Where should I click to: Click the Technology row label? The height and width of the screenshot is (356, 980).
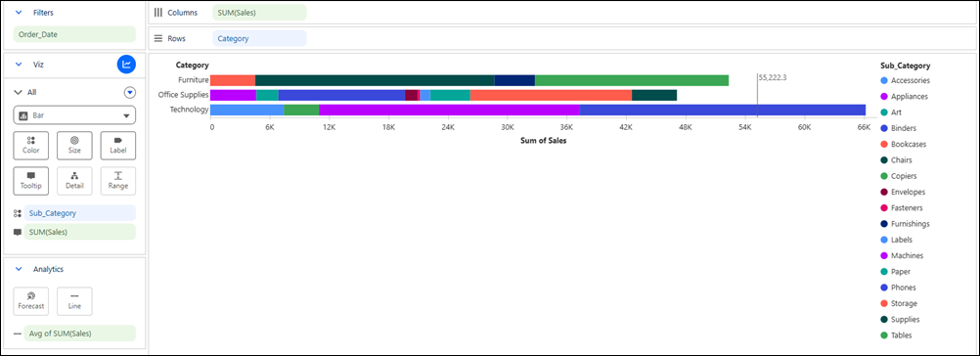coord(190,110)
